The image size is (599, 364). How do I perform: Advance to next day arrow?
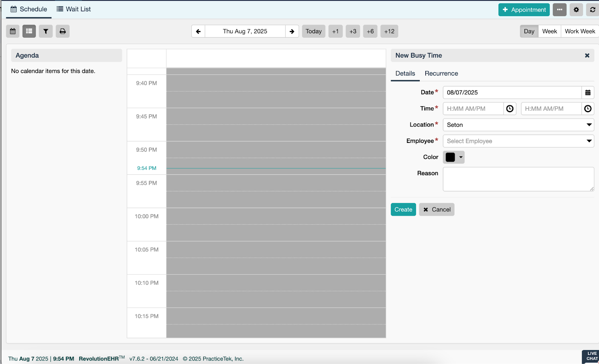(x=292, y=31)
